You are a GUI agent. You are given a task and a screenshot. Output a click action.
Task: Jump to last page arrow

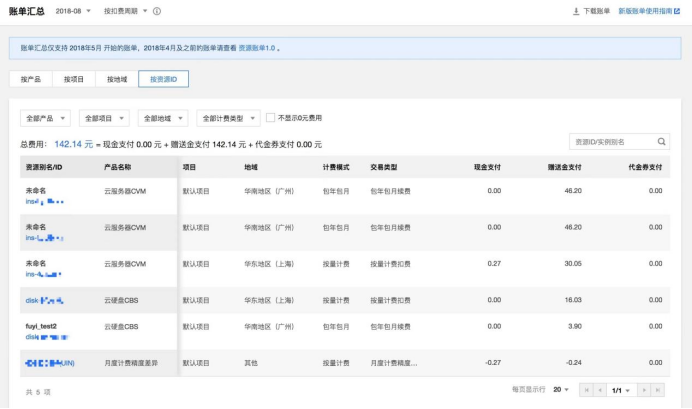[x=658, y=388]
